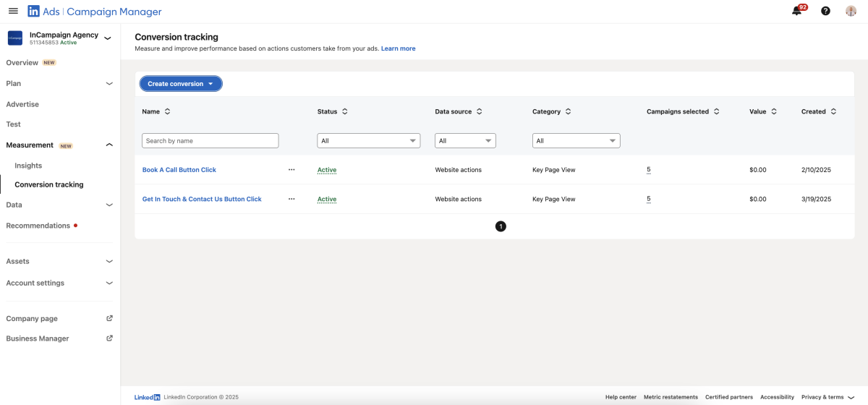Open the notifications bell
The width and height of the screenshot is (868, 405).
point(797,11)
